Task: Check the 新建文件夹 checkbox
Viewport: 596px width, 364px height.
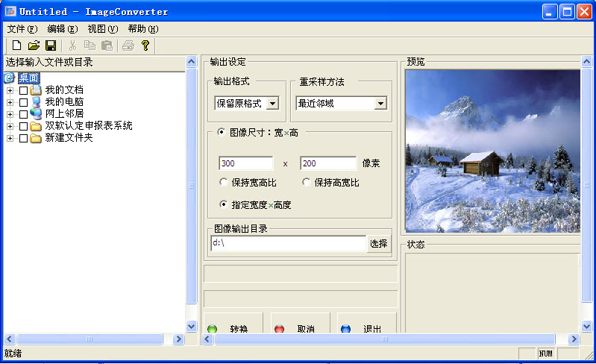Action: 24,138
